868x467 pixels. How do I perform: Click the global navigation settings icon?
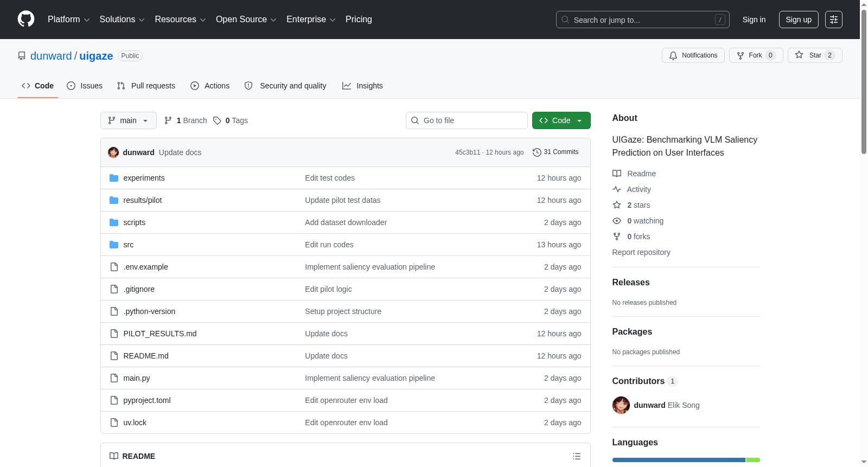[x=834, y=20]
